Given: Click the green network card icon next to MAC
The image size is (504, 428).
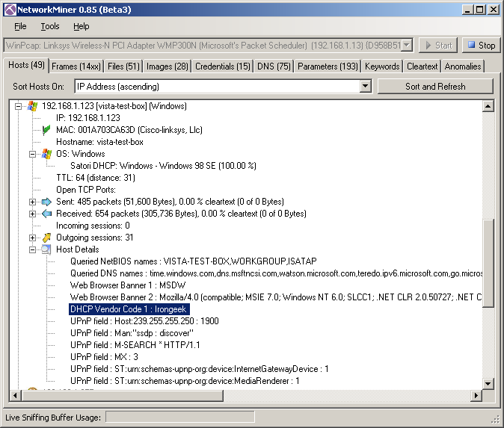Looking at the screenshot, I should coord(46,130).
